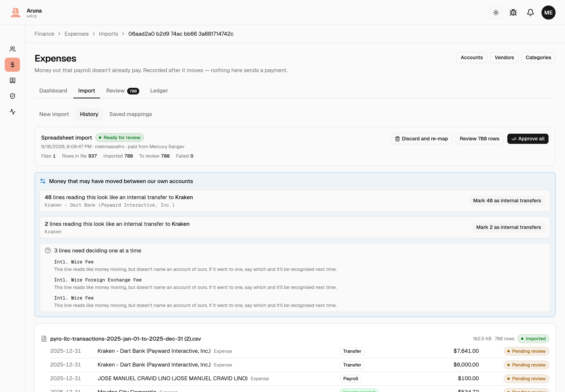Click Pending review on the $100.00 row
Screen dimensions: 565x392
click(x=526, y=379)
